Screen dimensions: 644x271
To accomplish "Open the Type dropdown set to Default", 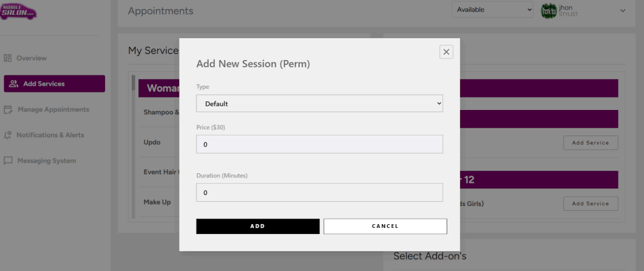I will (x=319, y=104).
